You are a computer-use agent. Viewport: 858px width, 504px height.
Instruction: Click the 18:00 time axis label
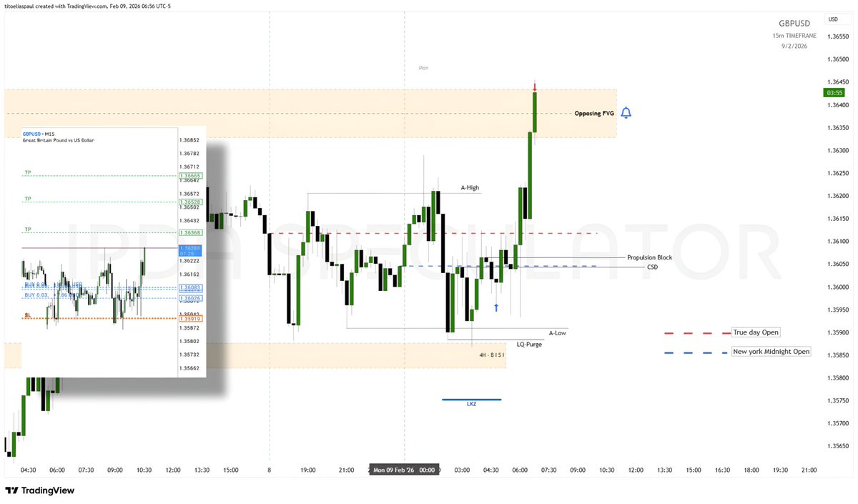click(751, 470)
